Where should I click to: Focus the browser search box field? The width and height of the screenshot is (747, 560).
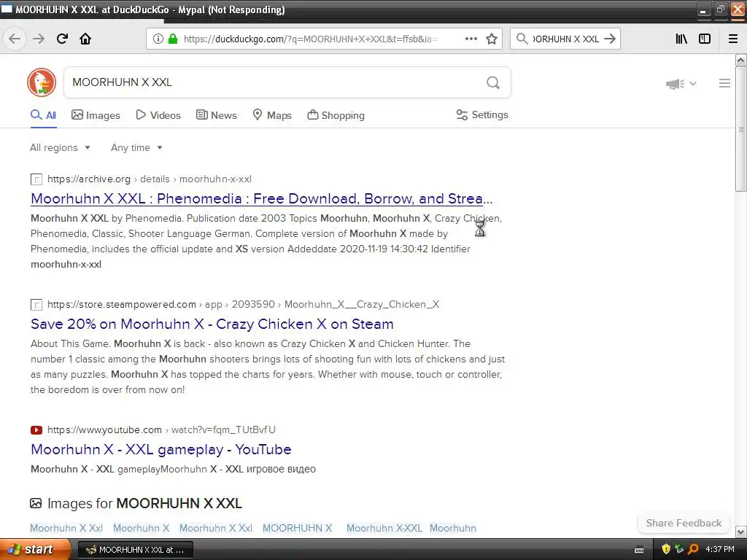(x=565, y=39)
